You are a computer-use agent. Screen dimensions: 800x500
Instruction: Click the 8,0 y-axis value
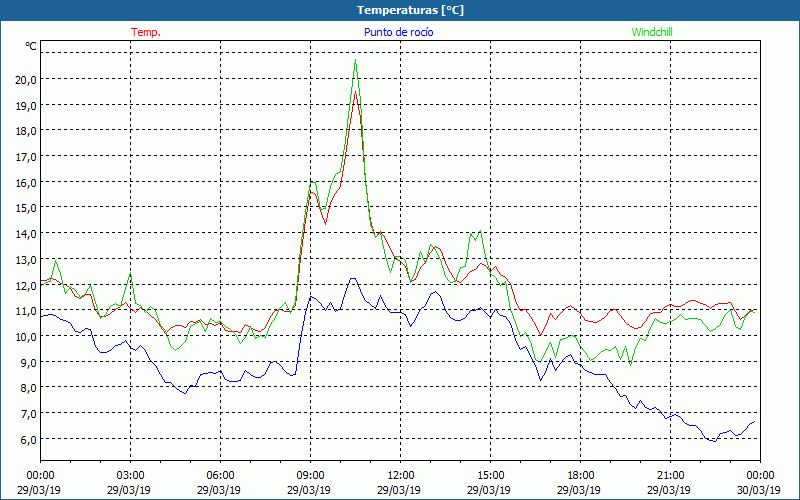click(x=28, y=388)
